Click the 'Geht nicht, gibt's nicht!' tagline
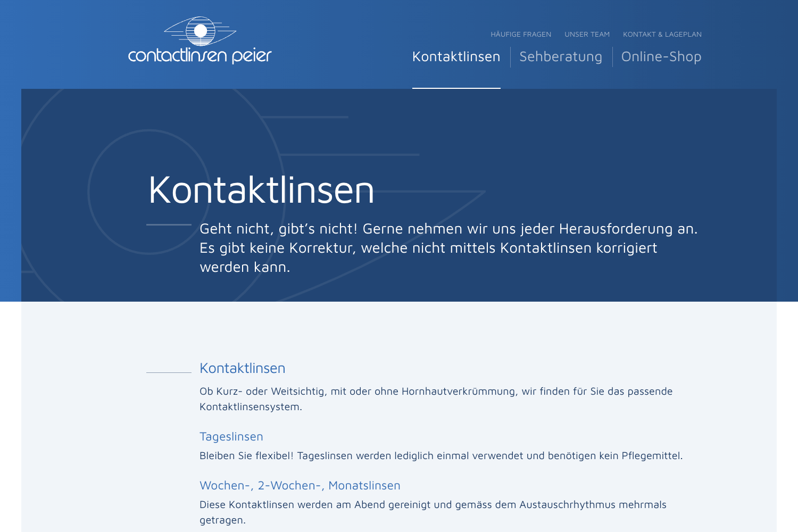 pos(448,248)
